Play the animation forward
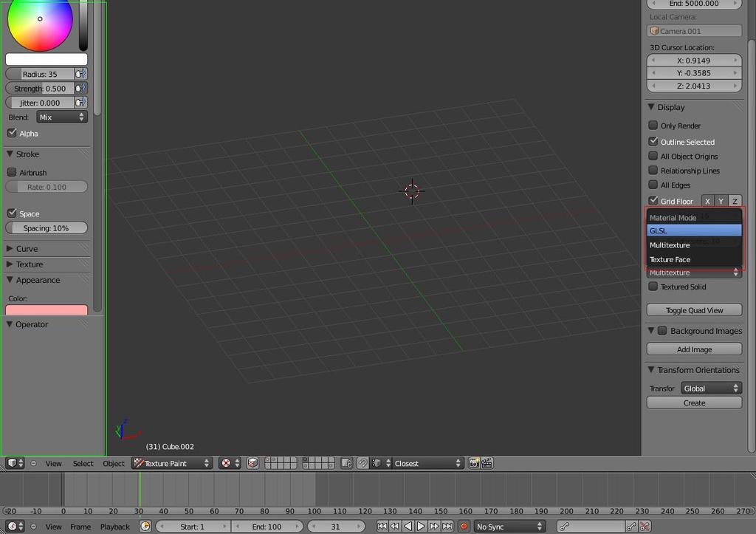 click(x=421, y=527)
